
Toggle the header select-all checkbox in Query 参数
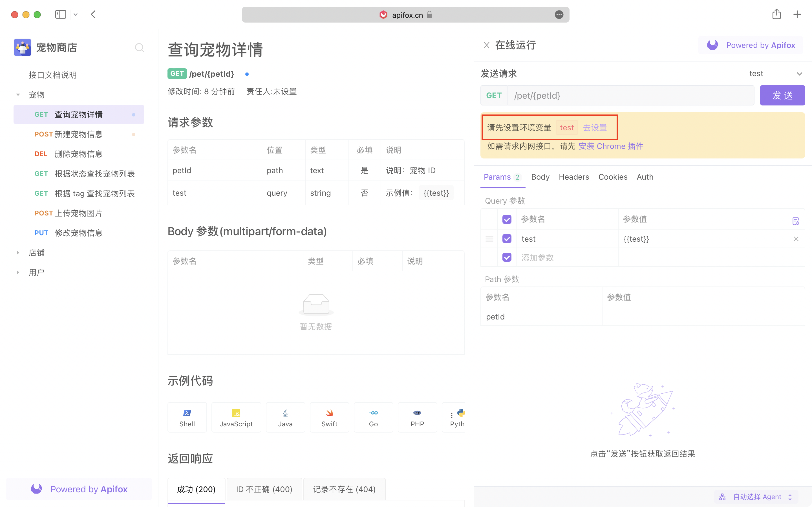[x=507, y=219]
